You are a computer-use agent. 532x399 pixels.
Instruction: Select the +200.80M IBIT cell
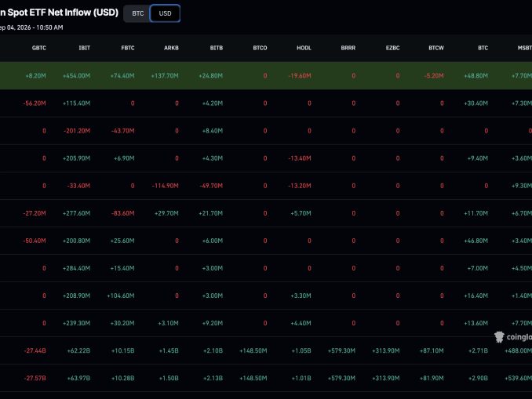click(x=76, y=241)
